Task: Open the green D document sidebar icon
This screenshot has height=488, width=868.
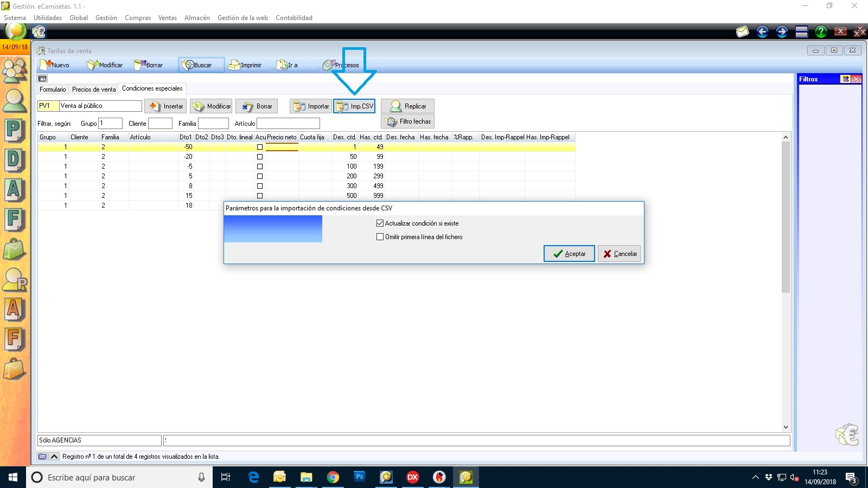Action: 15,160
